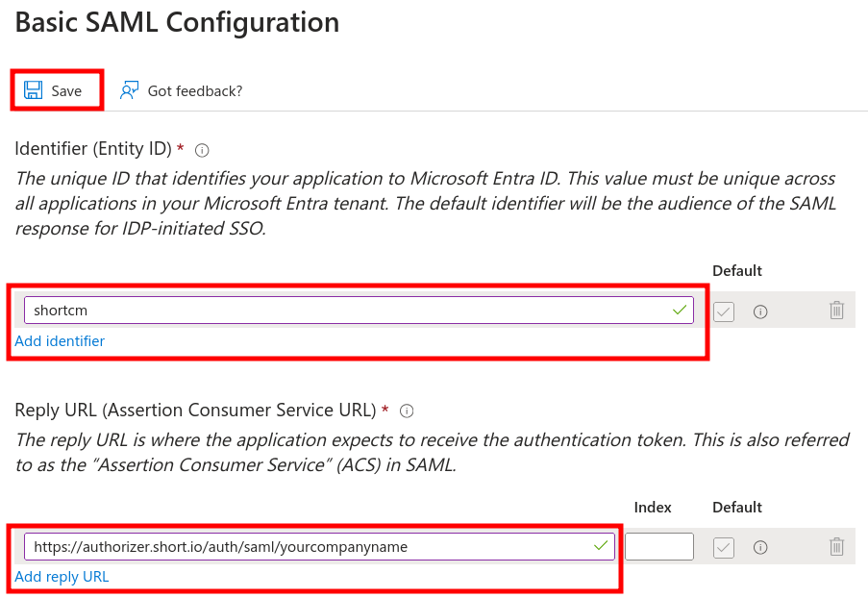Open info tooltip beside Identifier (Entity ID) heading
The image size is (868, 598).
tap(202, 150)
